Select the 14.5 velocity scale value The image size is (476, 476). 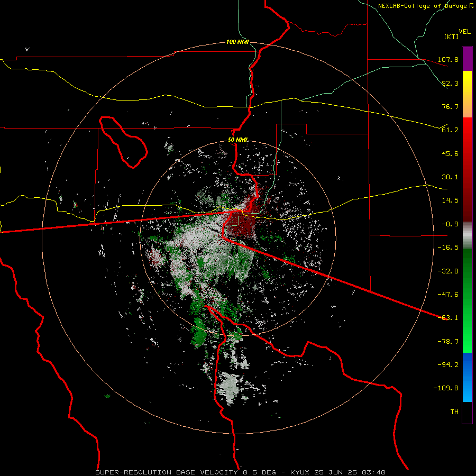pos(450,200)
